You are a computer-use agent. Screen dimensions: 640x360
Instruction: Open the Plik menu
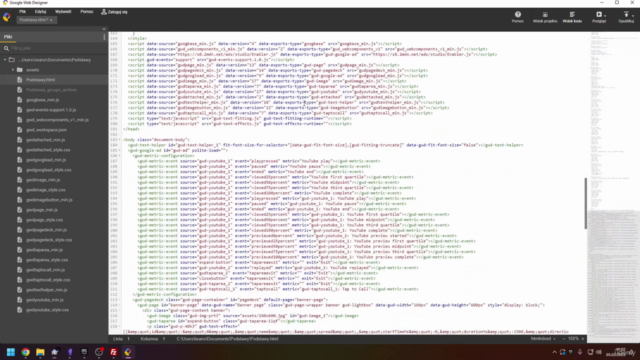pyautogui.click(x=22, y=12)
